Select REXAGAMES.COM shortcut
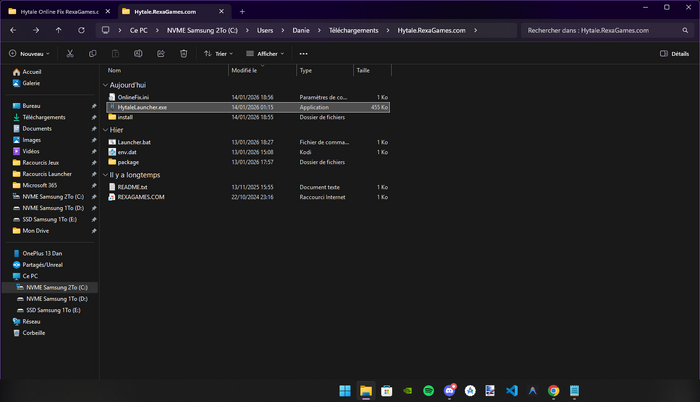Image resolution: width=700 pixels, height=402 pixels. (248, 197)
